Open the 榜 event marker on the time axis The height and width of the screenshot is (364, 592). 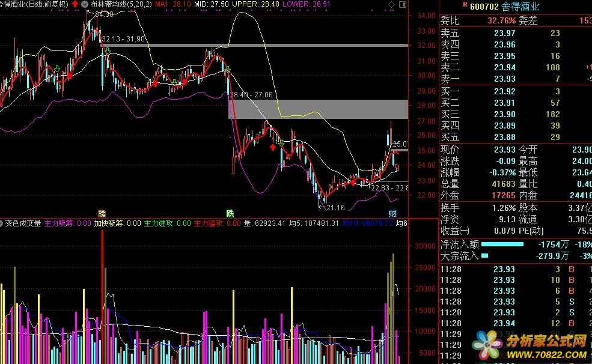click(102, 213)
